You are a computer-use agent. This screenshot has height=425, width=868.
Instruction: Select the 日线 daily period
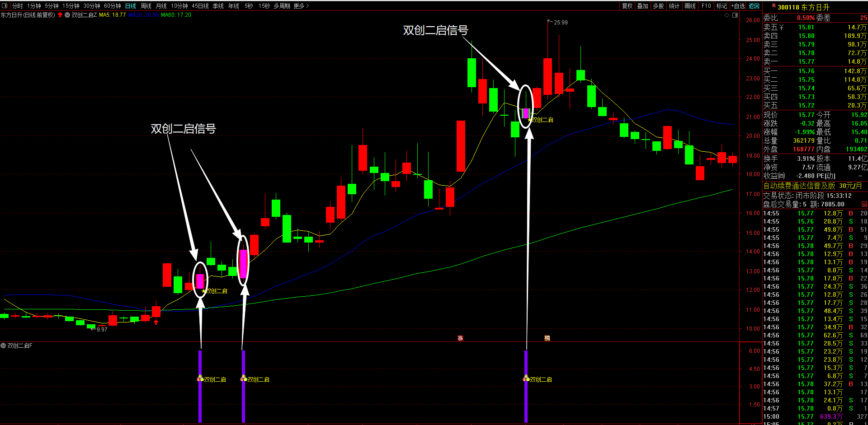pyautogui.click(x=131, y=6)
